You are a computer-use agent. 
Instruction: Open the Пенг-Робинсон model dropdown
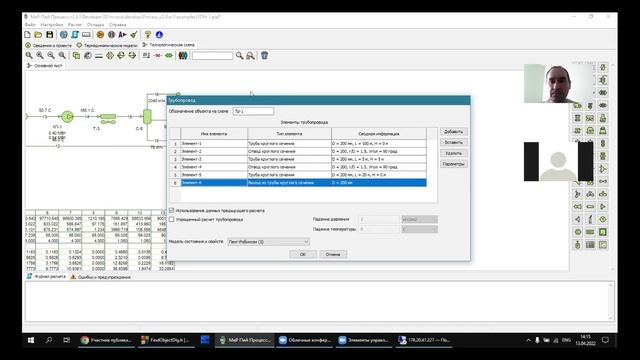268,242
